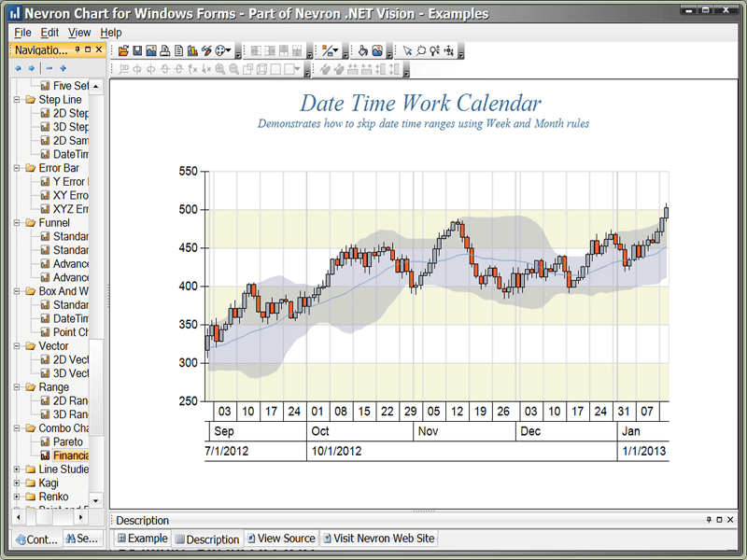Select the Pareto tree item
Image resolution: width=747 pixels, height=560 pixels.
click(67, 441)
